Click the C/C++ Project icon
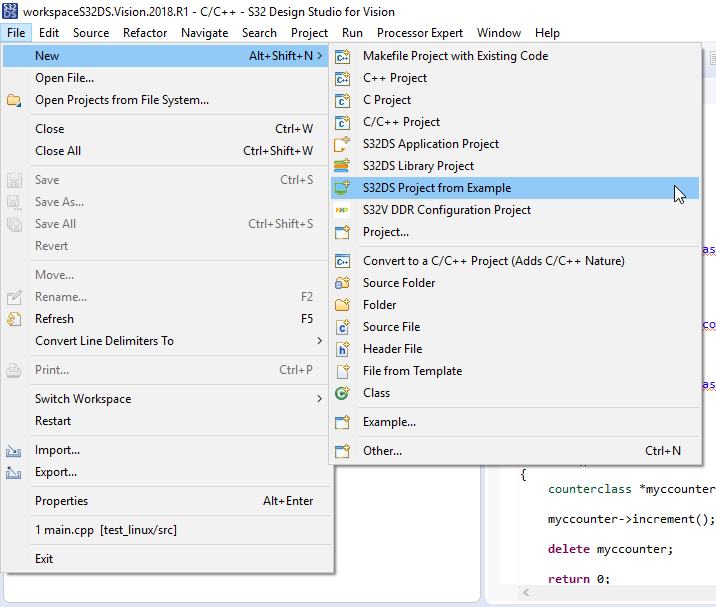The image size is (716, 607). (x=342, y=122)
